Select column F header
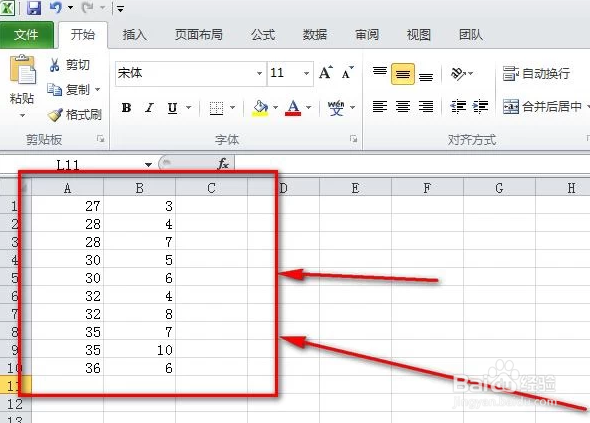The width and height of the screenshot is (590, 423). click(427, 188)
